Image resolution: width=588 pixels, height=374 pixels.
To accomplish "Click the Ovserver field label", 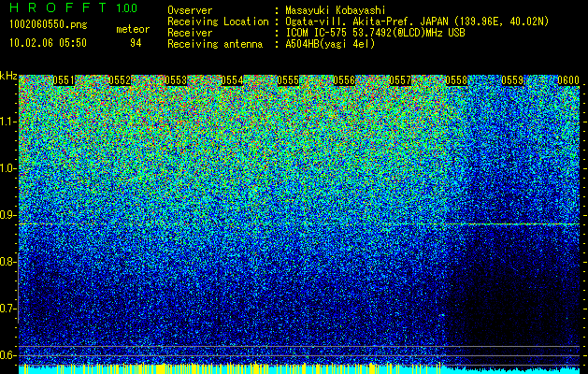I will pos(190,10).
